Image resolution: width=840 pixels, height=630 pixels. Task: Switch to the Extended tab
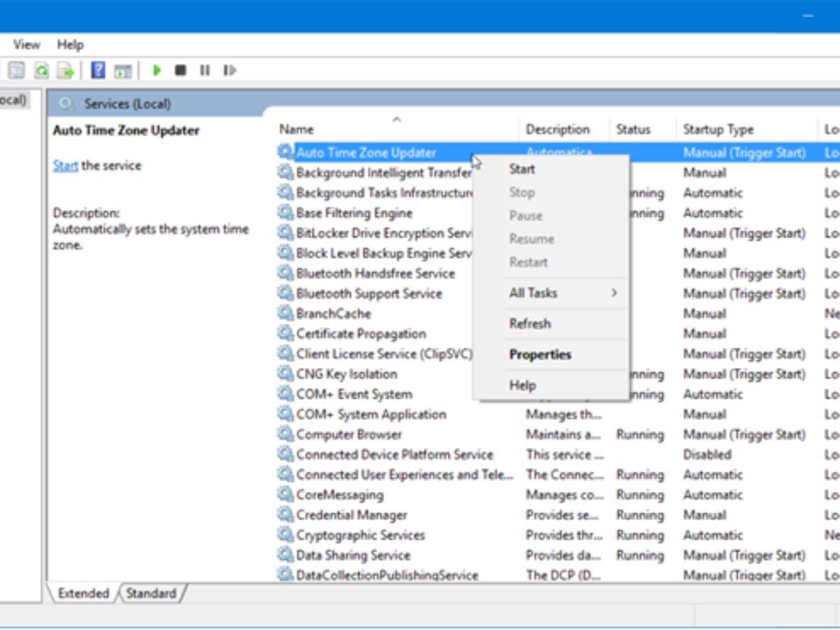coord(84,593)
